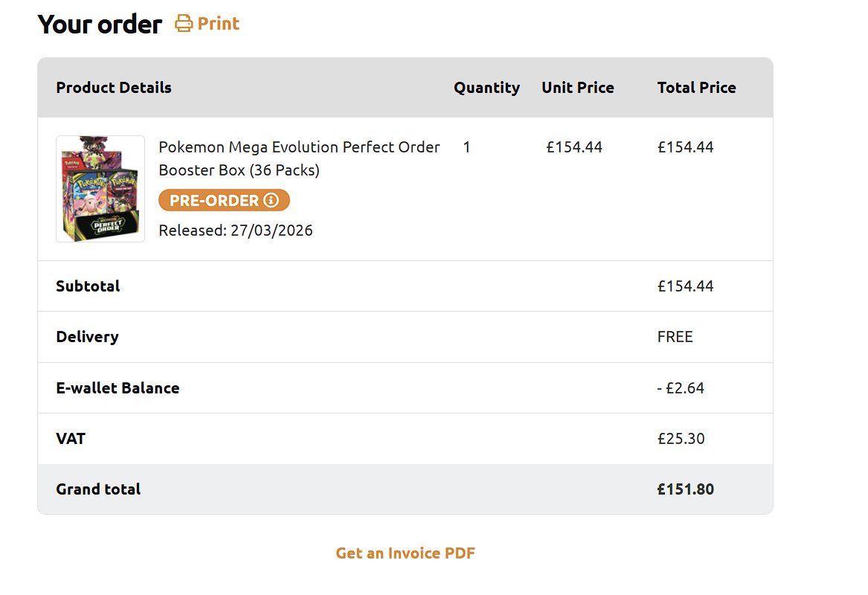
Task: Click the Quantity column header
Action: (486, 88)
